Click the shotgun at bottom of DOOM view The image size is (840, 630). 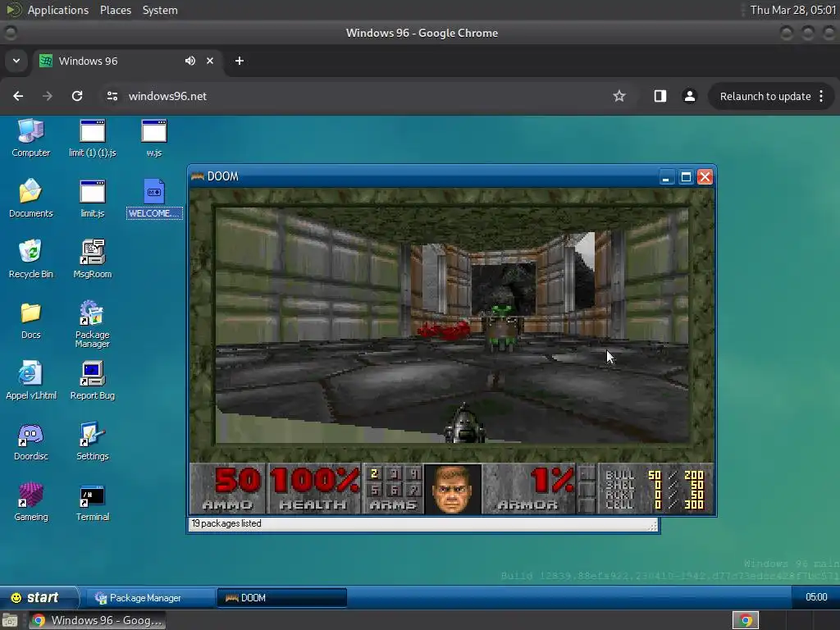tap(464, 423)
